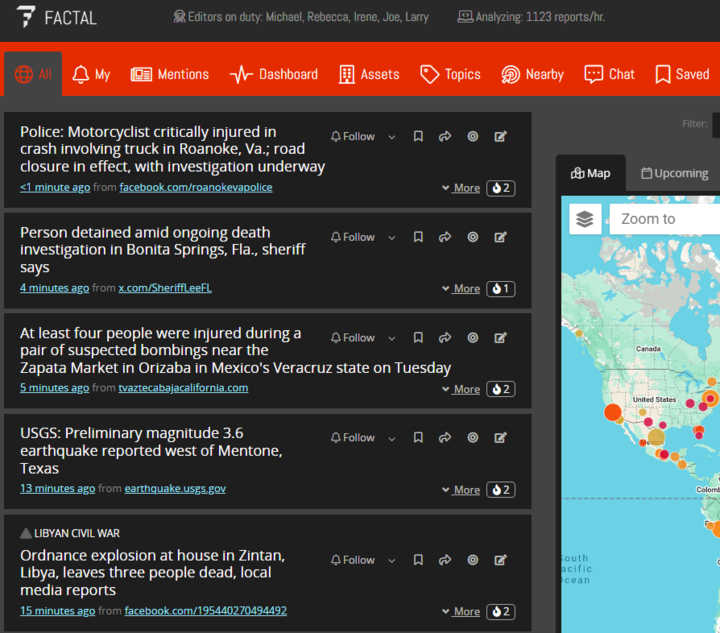Open follow options chevron on Roanoke story
720x633 pixels.
coord(392,137)
